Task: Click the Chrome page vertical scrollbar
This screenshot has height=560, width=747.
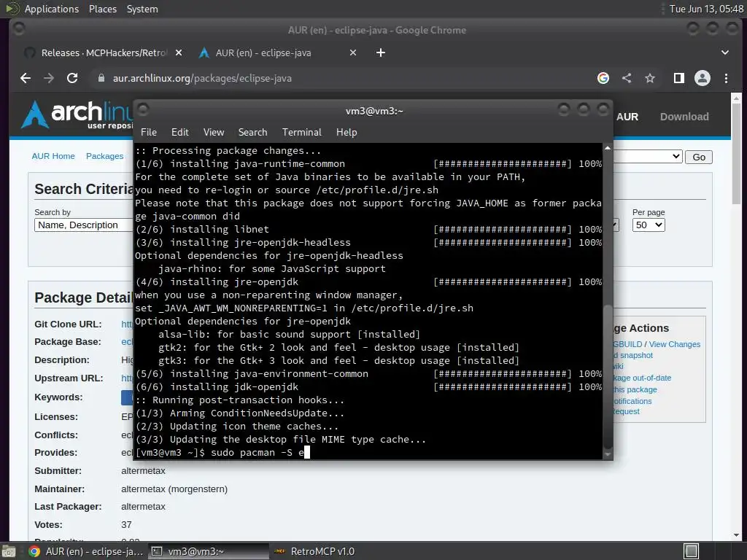Action: [736, 152]
